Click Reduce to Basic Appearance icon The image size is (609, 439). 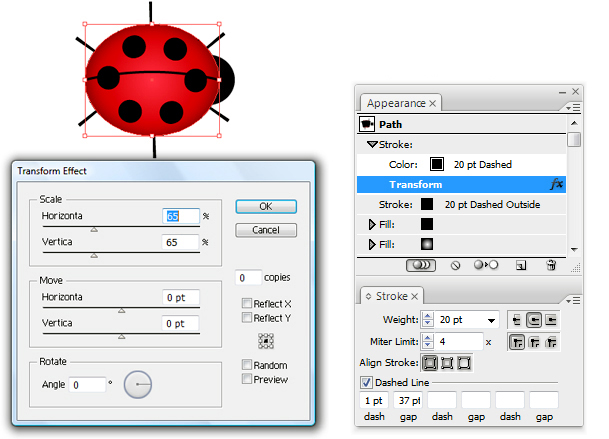[x=486, y=265]
